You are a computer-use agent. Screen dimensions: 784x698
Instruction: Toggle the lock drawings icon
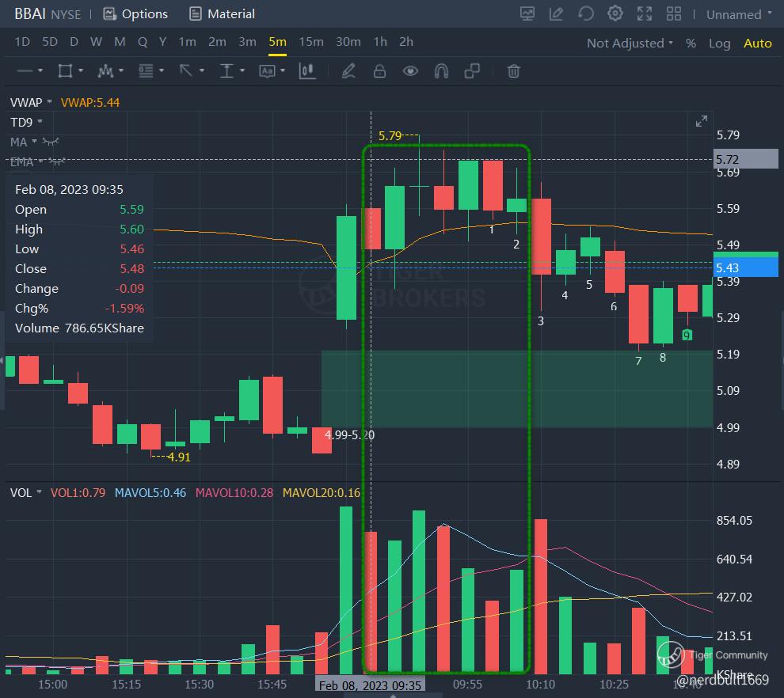coord(379,71)
